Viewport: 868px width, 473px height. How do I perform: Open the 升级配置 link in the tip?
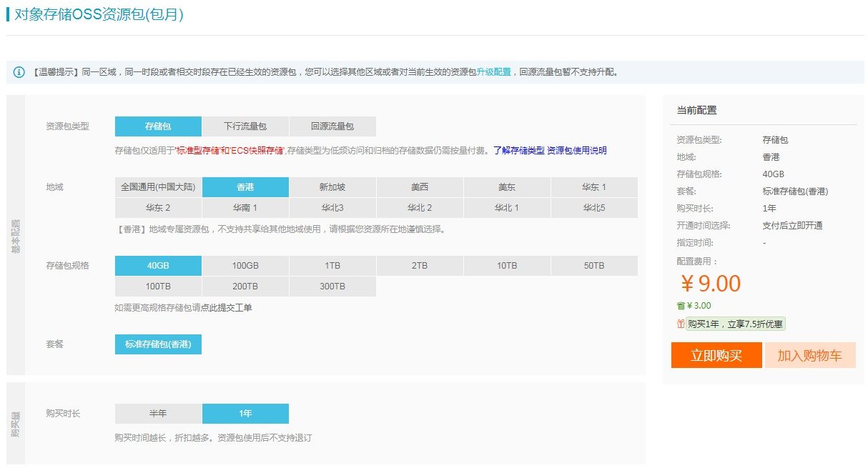(494, 72)
